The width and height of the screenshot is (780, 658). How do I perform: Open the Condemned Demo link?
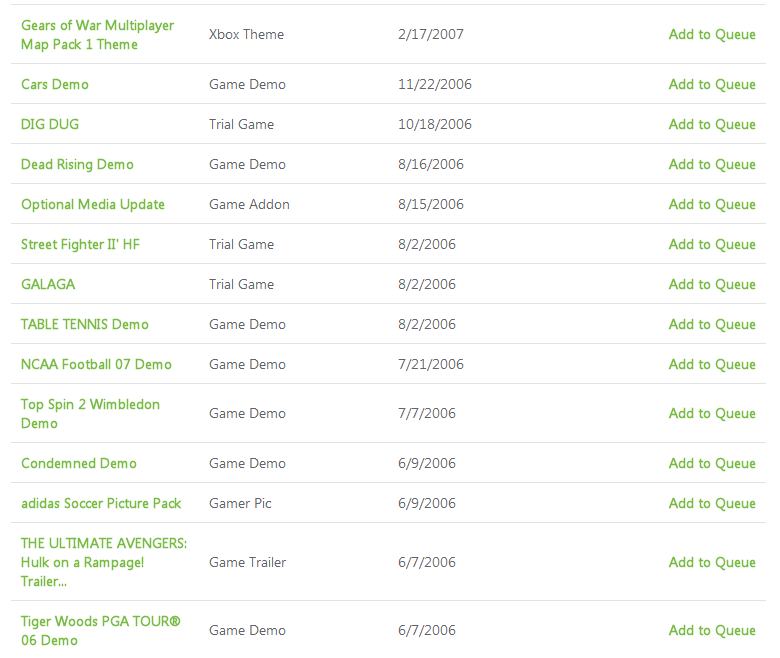(79, 464)
